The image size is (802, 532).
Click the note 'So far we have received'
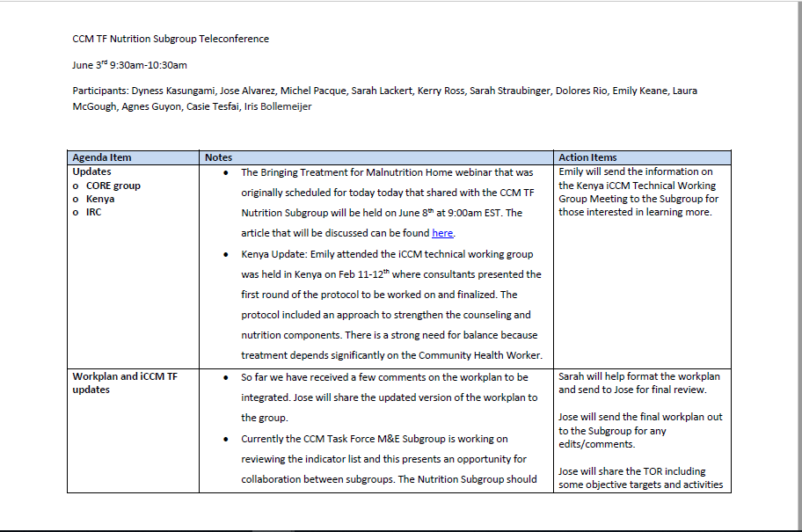click(390, 397)
